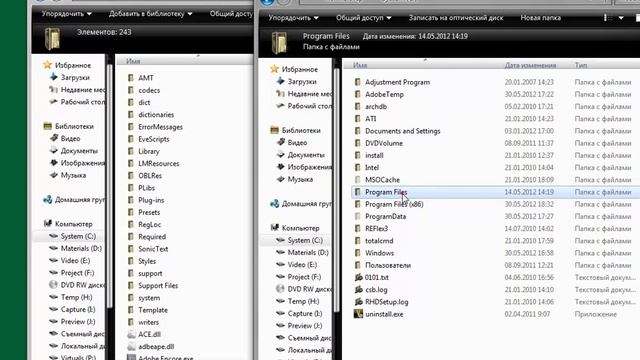Select the install folder icon
Screen dimensions: 640x360
358,156
